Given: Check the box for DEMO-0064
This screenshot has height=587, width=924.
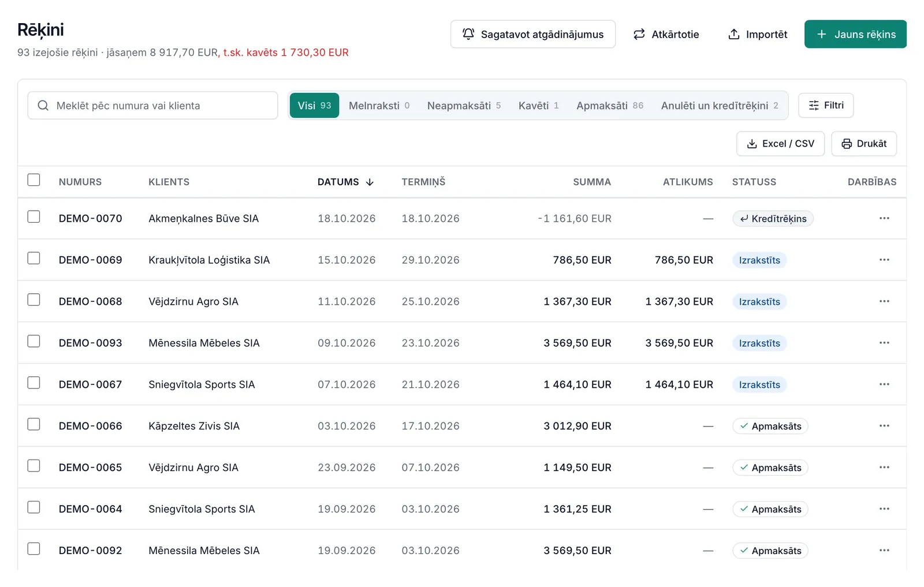Looking at the screenshot, I should (x=34, y=507).
